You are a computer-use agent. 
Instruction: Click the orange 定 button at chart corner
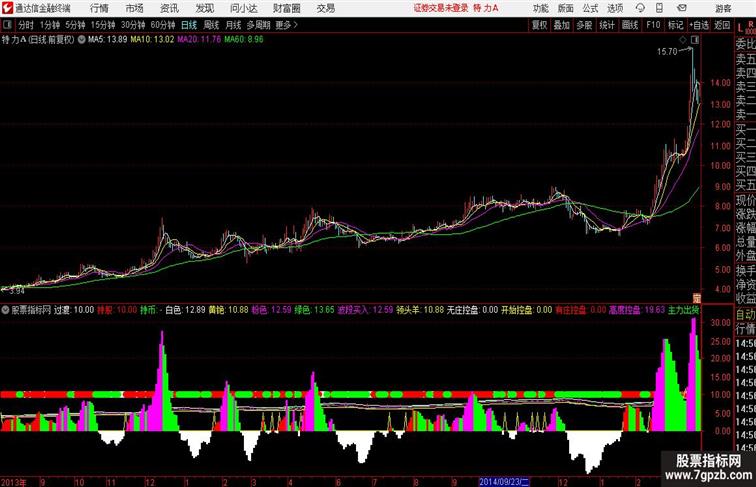tap(697, 298)
